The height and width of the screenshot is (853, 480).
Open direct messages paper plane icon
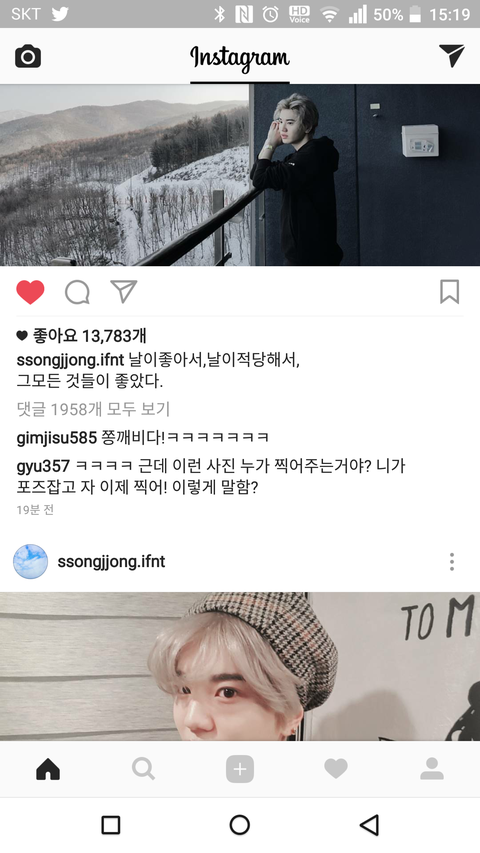tap(452, 55)
